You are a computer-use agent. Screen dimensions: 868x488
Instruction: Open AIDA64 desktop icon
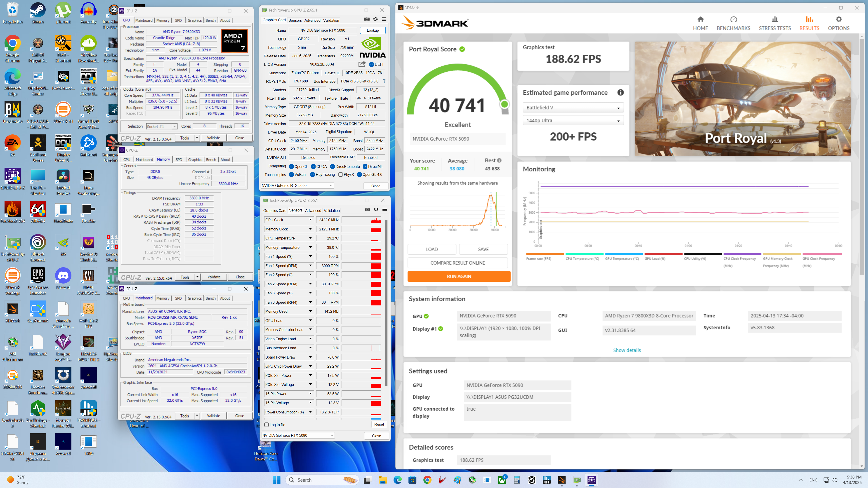coord(38,212)
